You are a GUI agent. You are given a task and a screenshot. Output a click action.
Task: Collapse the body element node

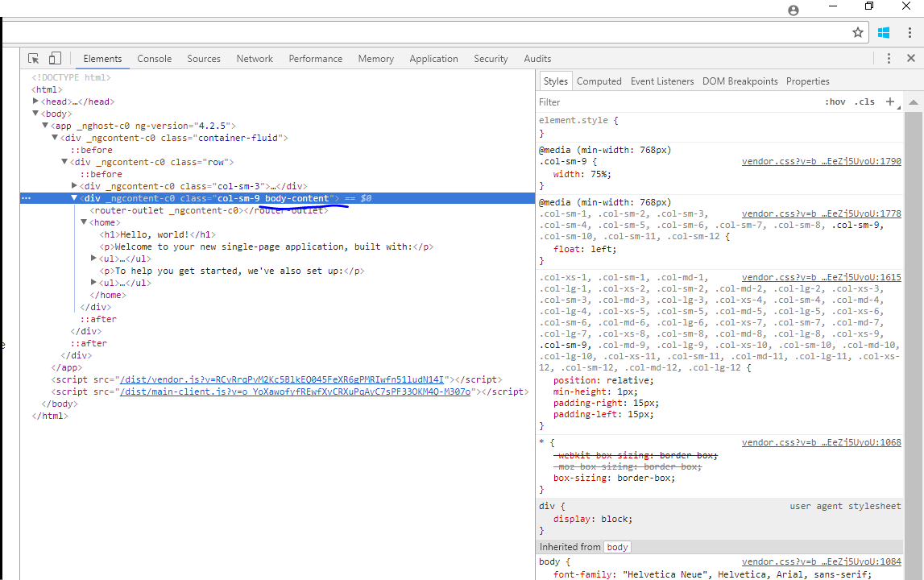click(x=35, y=113)
